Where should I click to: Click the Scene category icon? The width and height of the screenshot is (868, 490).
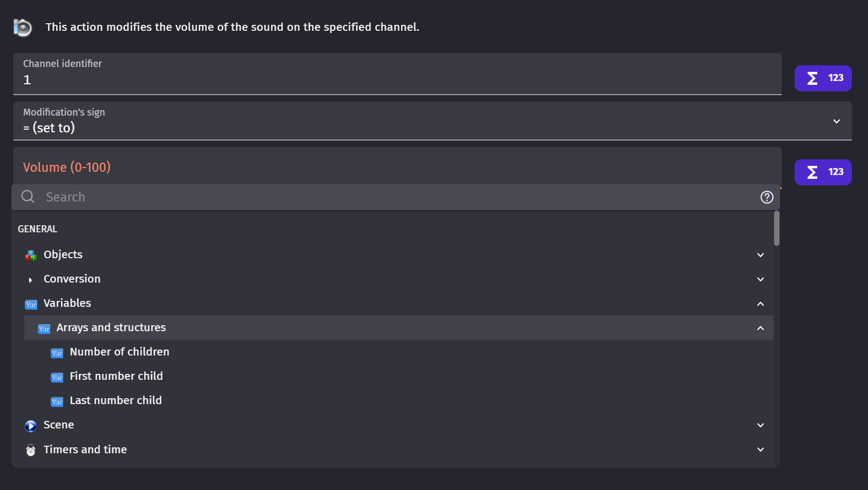pos(31,426)
